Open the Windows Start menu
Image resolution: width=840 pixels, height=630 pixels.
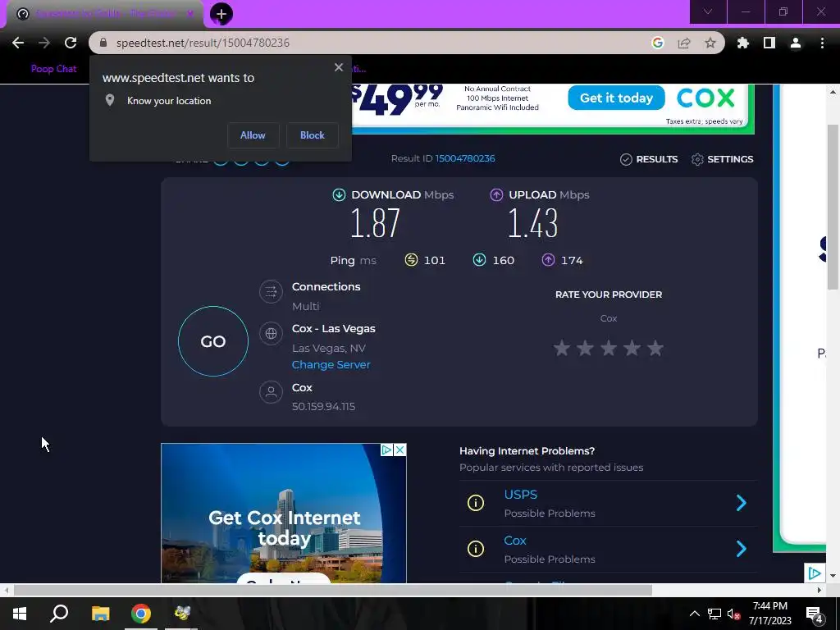20,614
